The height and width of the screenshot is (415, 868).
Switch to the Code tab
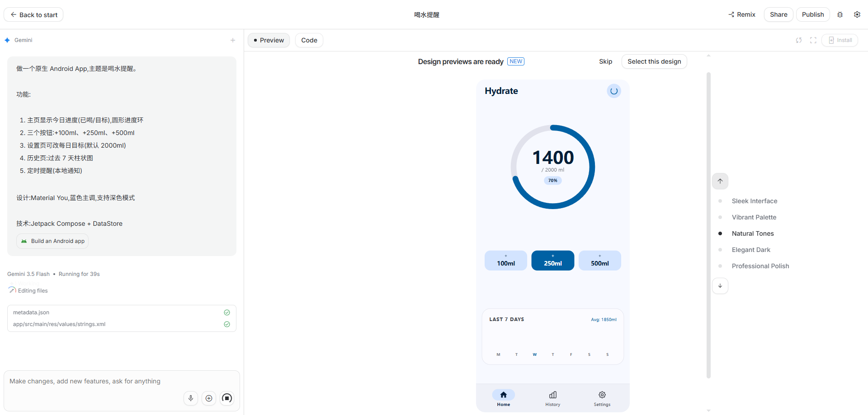coord(309,40)
